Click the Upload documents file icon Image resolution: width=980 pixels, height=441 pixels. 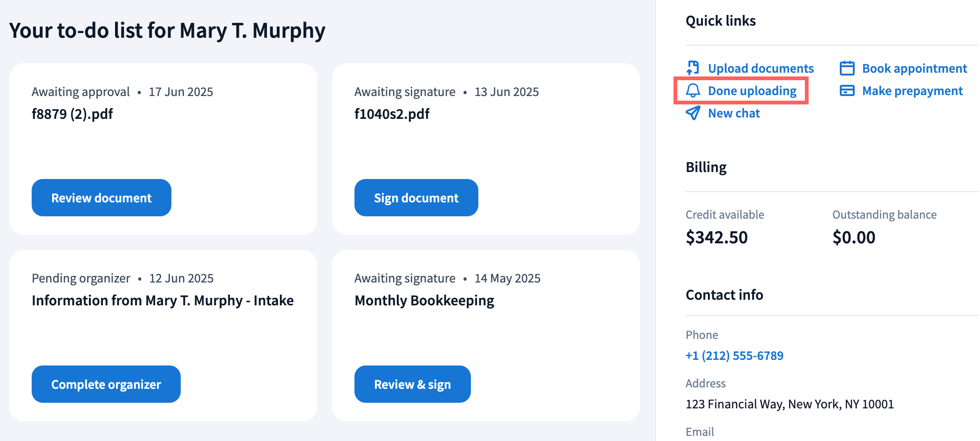click(x=693, y=68)
